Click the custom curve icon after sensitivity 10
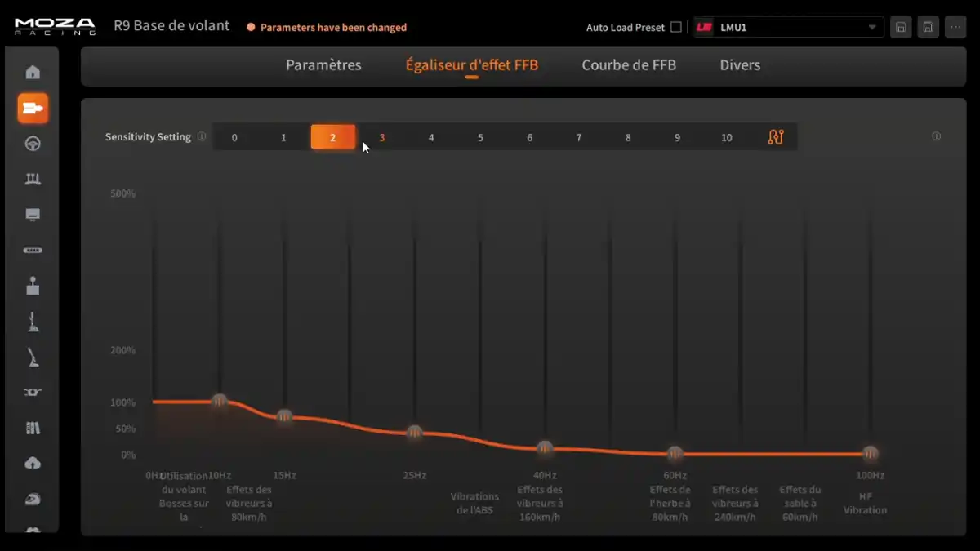980x551 pixels. [776, 137]
